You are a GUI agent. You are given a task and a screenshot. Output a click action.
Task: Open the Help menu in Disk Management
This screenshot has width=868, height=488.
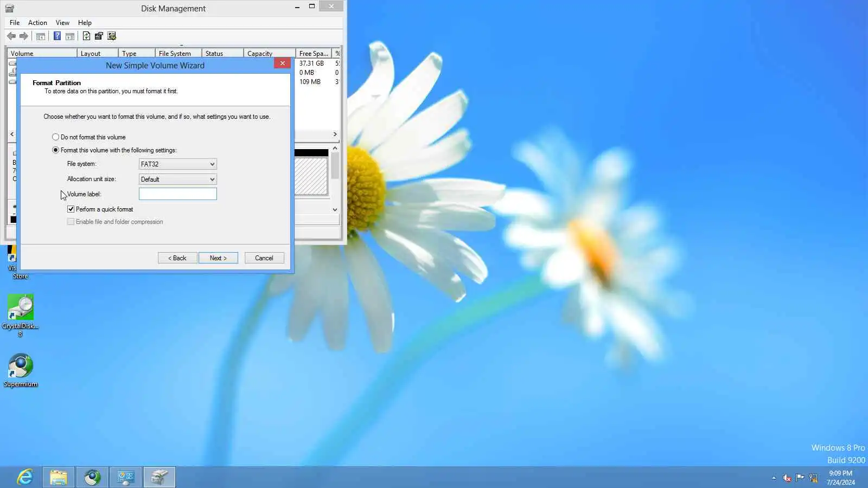click(x=85, y=23)
